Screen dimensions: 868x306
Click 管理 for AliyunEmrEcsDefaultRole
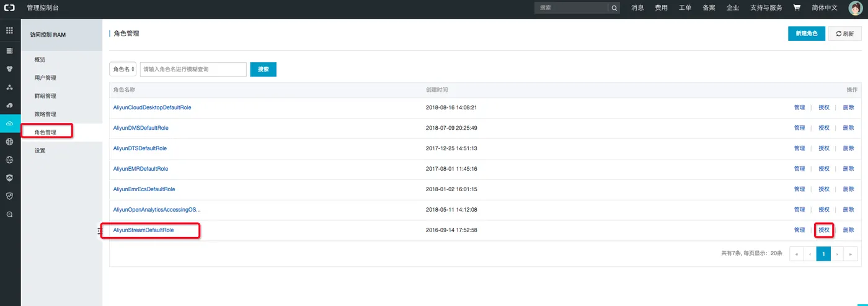[x=800, y=189]
